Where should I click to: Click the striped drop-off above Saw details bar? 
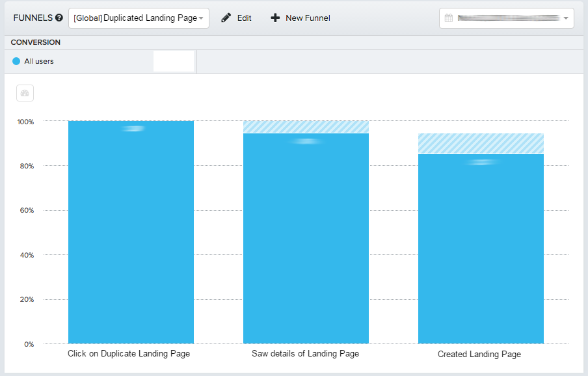306,127
